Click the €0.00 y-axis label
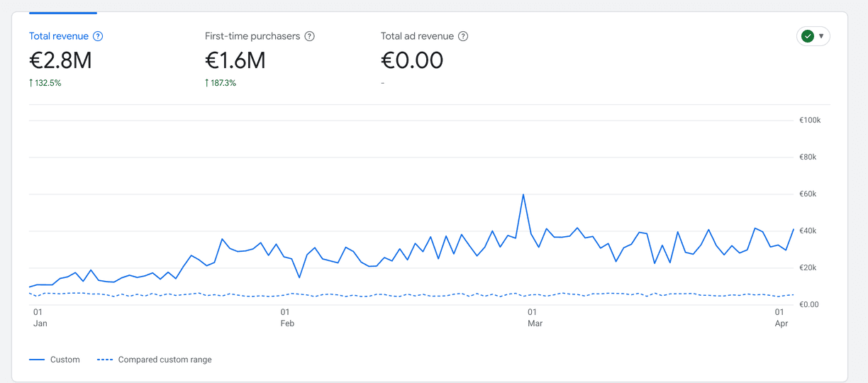 pyautogui.click(x=808, y=305)
